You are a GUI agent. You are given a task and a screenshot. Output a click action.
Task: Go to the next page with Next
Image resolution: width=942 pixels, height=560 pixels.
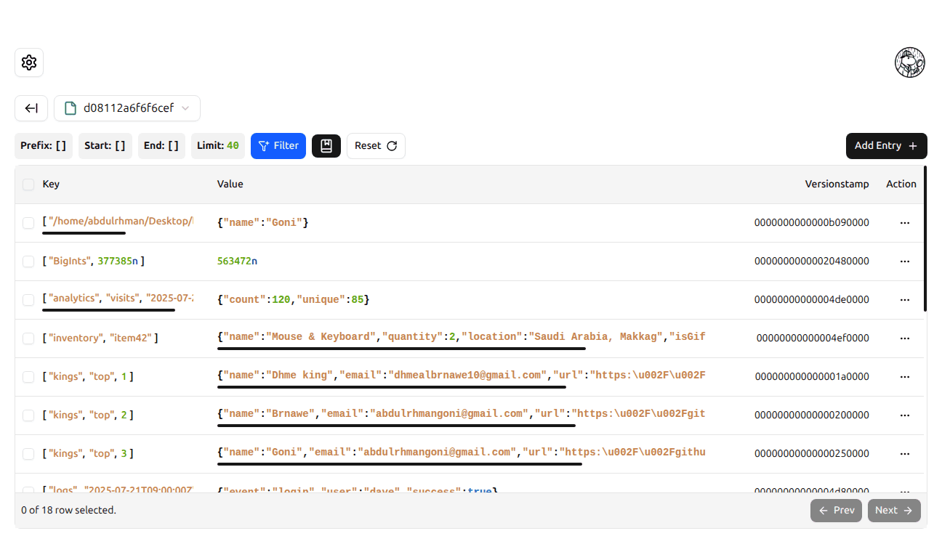894,510
